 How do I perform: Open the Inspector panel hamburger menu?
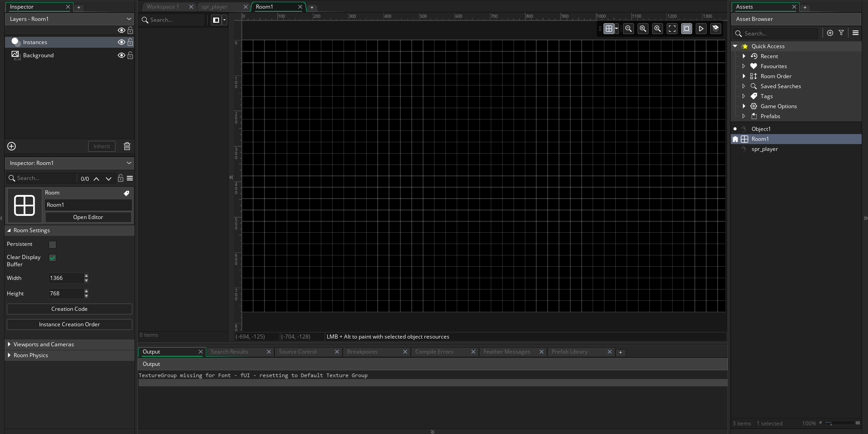130,178
